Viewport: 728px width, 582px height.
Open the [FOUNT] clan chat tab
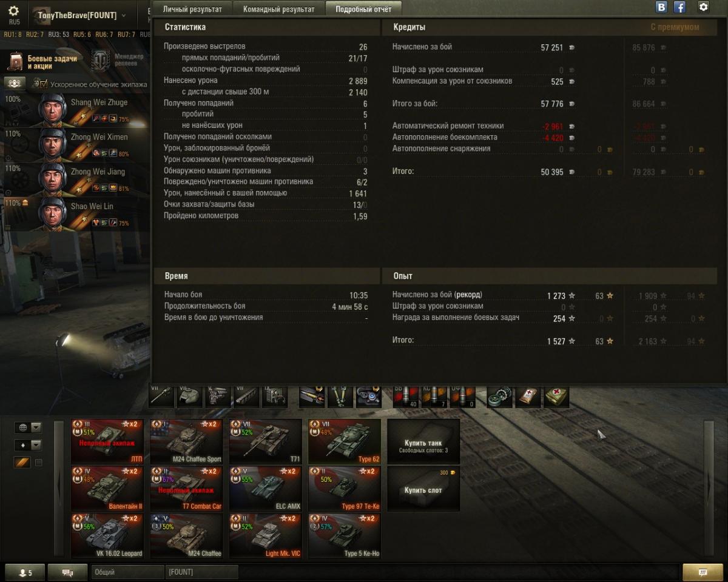tap(201, 572)
